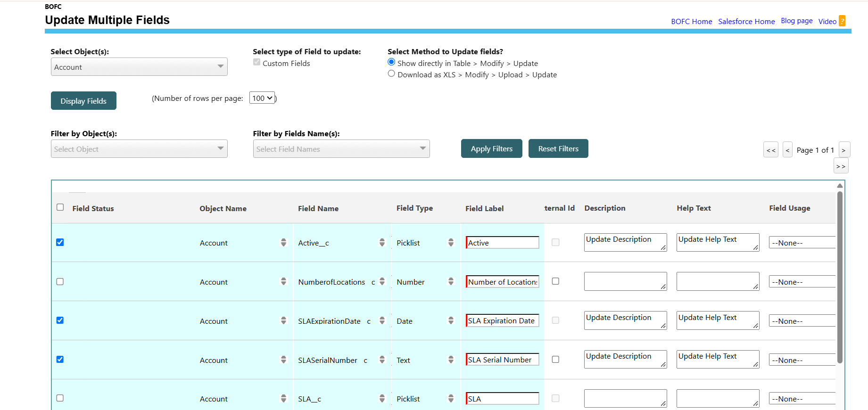
Task: Click the Display Fields button
Action: tap(83, 101)
